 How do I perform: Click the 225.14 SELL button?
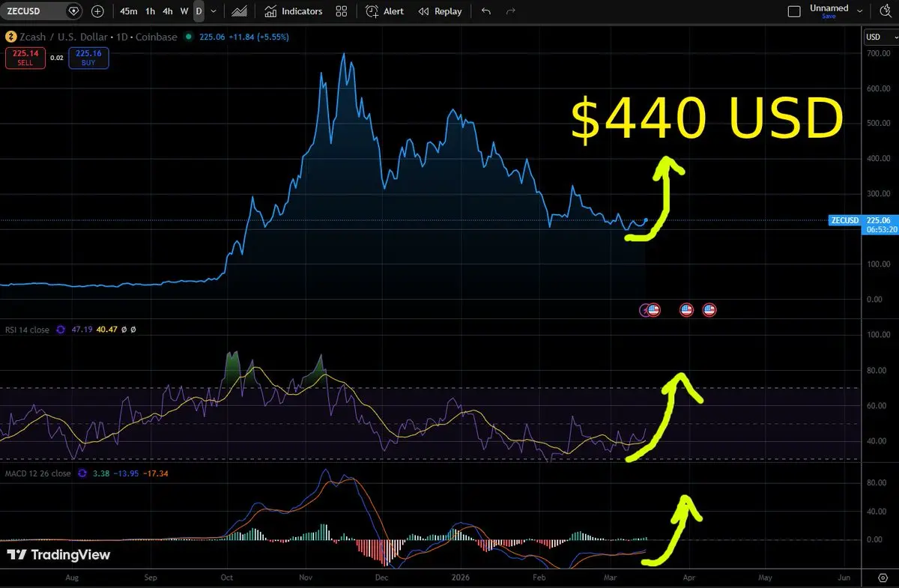click(25, 58)
